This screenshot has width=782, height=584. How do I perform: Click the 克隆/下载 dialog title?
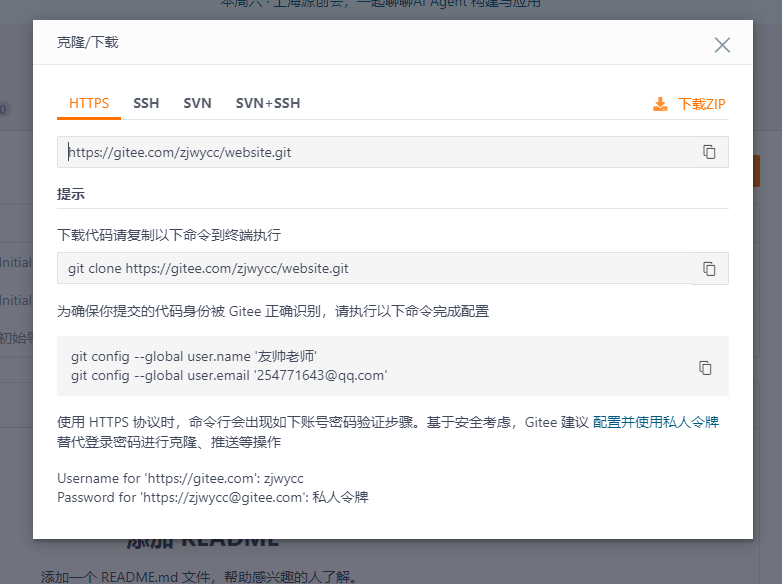click(x=88, y=42)
